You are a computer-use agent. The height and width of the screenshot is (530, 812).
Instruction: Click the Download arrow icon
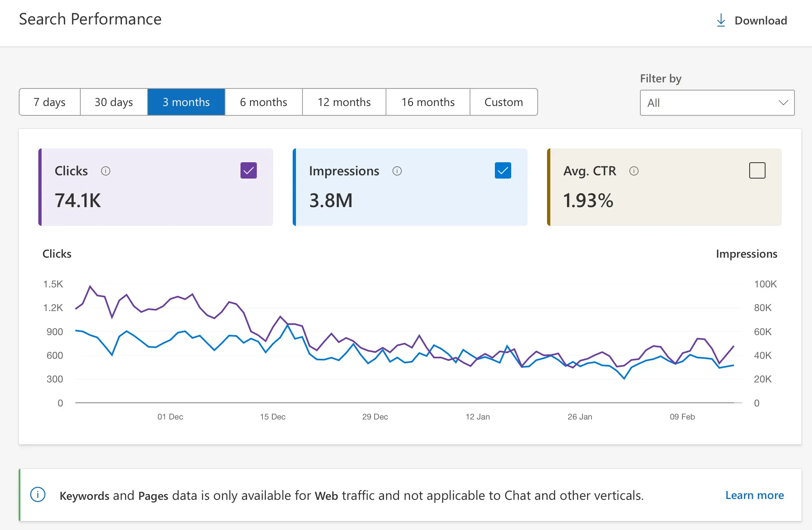[x=721, y=20]
